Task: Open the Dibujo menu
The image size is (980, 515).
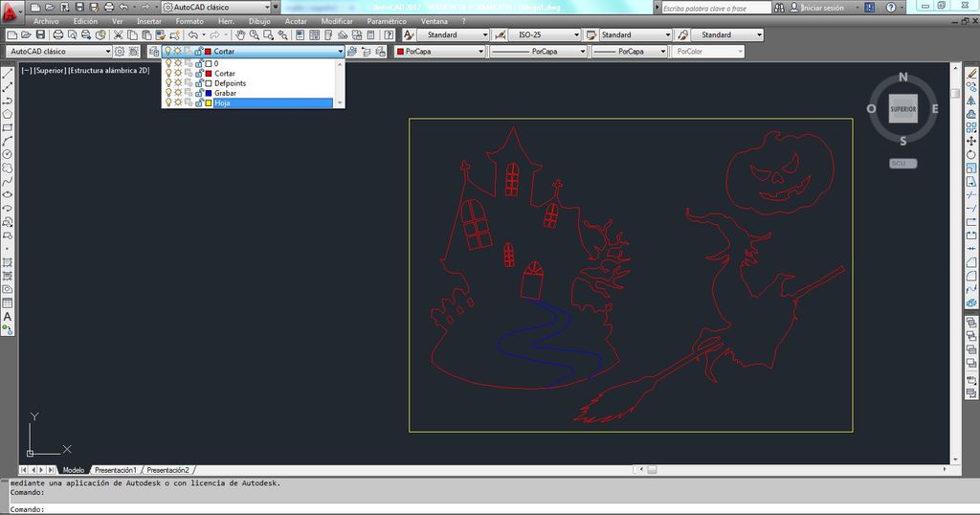Action: pyautogui.click(x=258, y=21)
